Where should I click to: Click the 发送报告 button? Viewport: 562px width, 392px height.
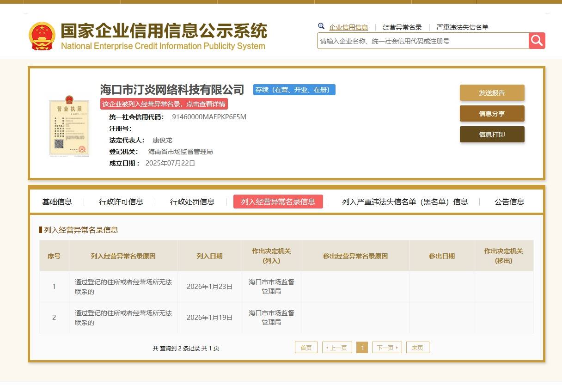(x=492, y=93)
